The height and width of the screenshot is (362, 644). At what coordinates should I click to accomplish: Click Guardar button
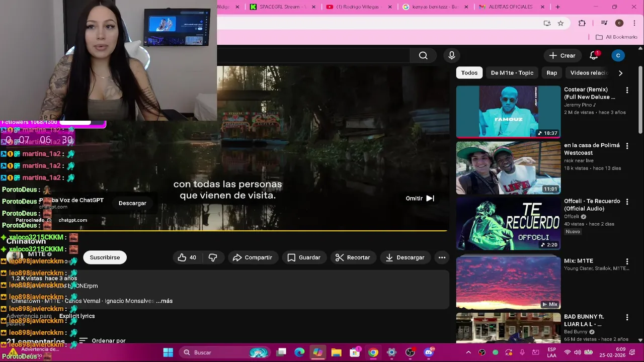pyautogui.click(x=304, y=257)
